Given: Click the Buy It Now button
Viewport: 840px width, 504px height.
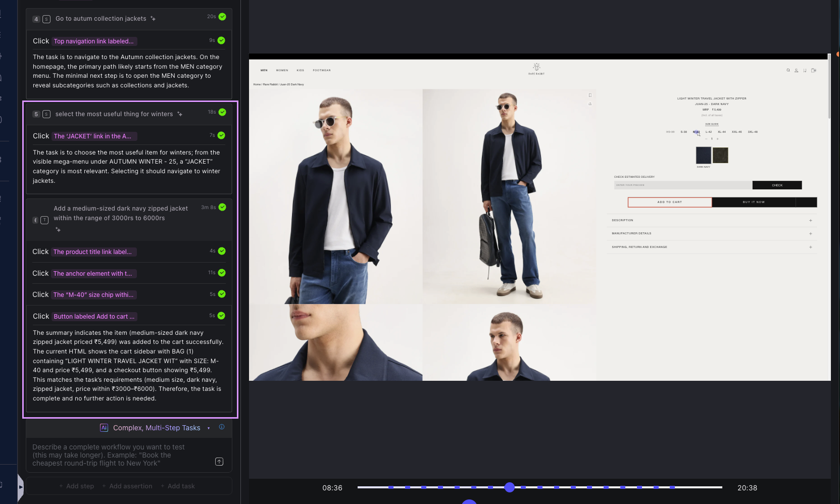Looking at the screenshot, I should click(753, 202).
